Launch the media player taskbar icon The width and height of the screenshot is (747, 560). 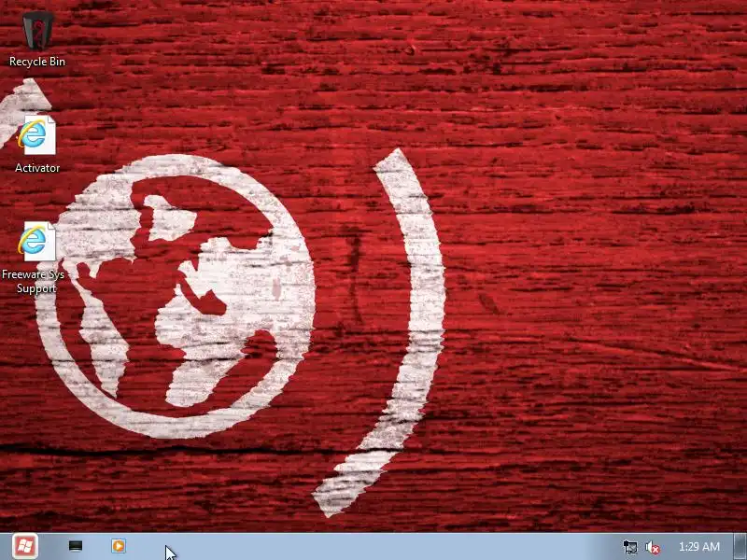click(119, 546)
